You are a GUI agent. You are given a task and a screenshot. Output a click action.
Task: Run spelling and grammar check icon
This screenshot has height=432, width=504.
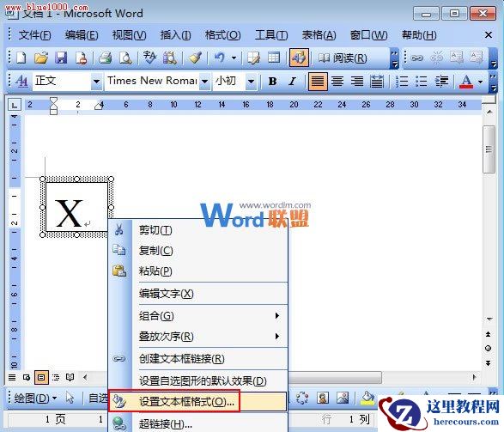point(149,58)
